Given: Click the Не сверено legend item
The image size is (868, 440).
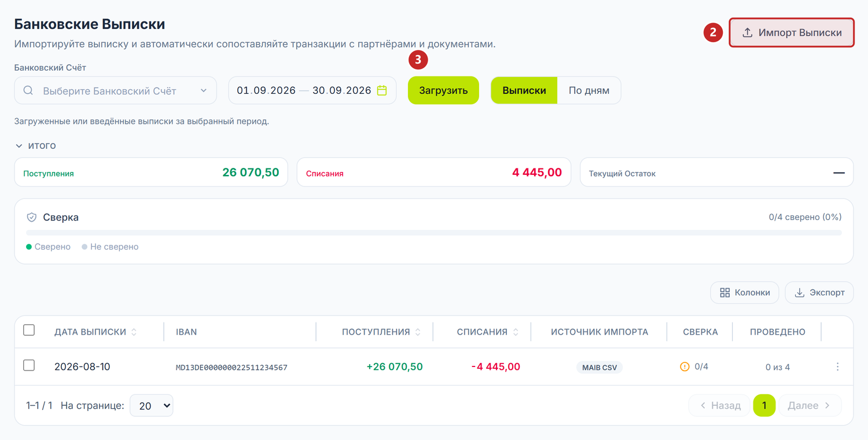Looking at the screenshot, I should tap(110, 247).
